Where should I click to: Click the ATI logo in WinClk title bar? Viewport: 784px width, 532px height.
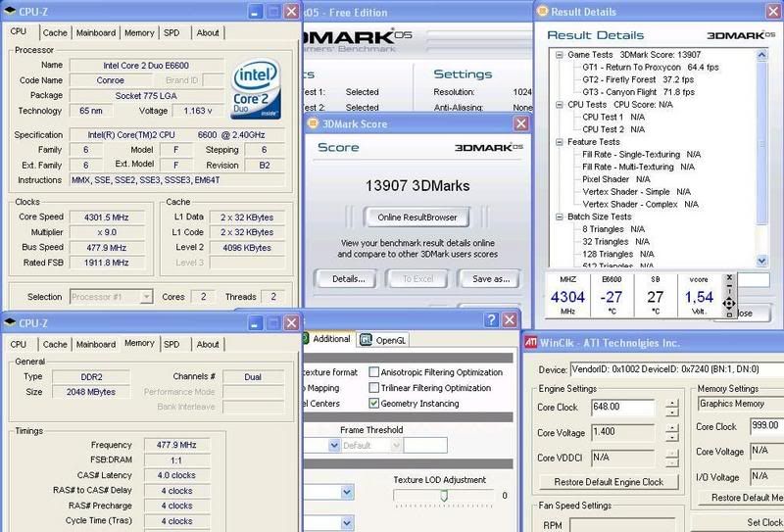coord(530,343)
